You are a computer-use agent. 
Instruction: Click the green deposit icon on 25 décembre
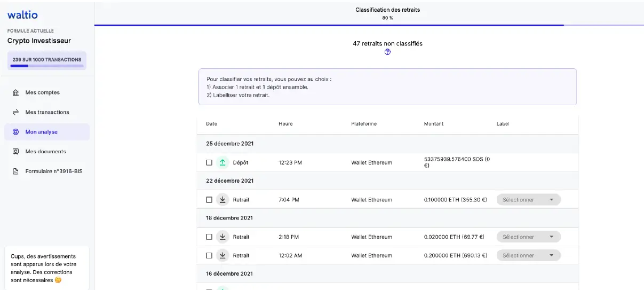click(222, 162)
